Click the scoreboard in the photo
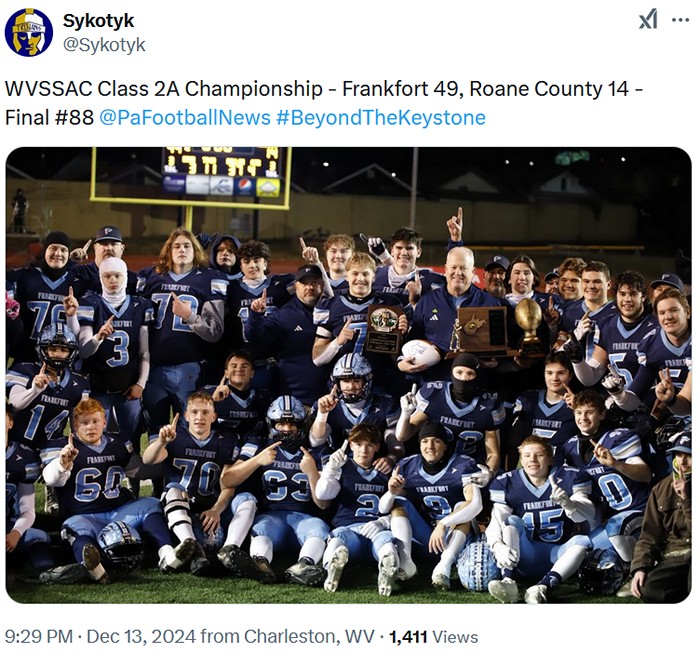Image resolution: width=700 pixels, height=653 pixels. tap(222, 172)
